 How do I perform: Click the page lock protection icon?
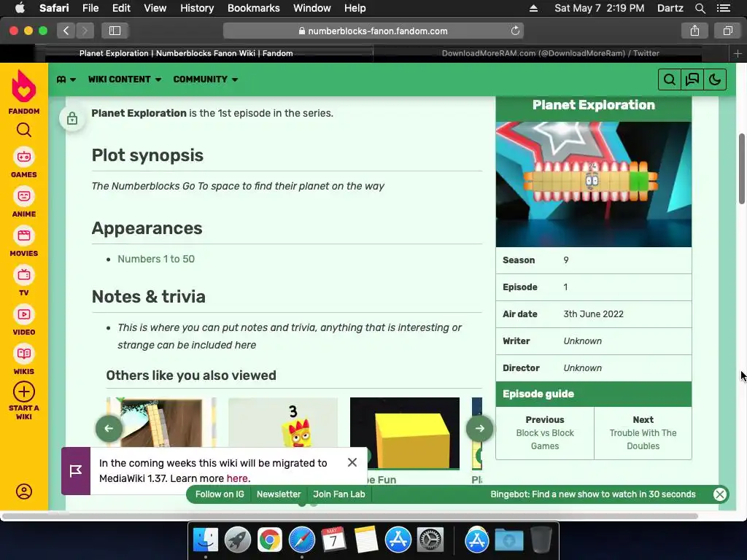pos(72,118)
